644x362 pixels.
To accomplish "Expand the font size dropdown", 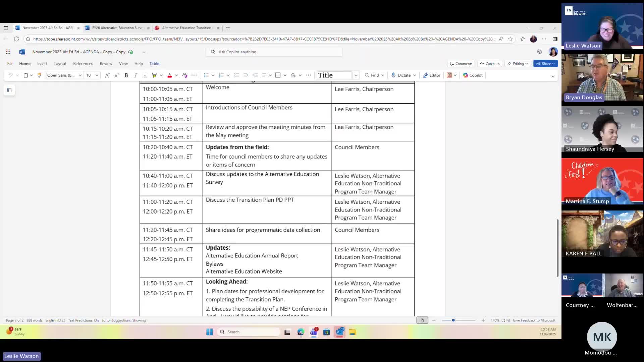I will [97, 75].
